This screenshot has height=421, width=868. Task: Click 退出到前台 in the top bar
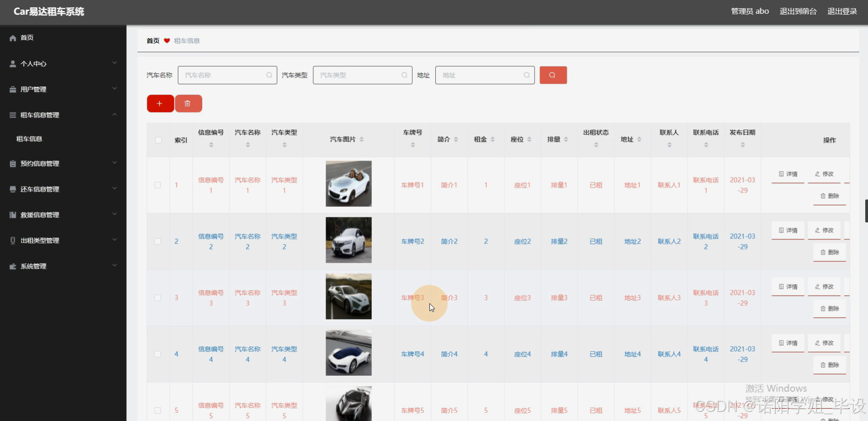798,11
